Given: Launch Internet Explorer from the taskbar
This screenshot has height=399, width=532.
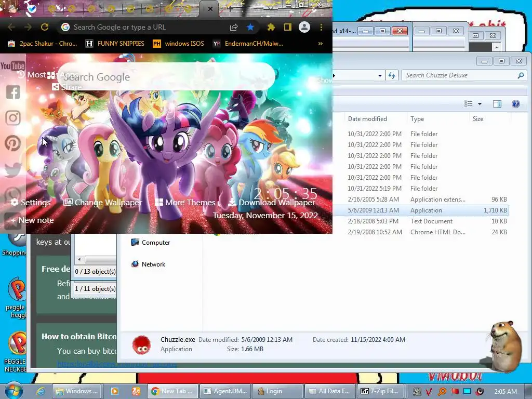Looking at the screenshot, I should 41,391.
